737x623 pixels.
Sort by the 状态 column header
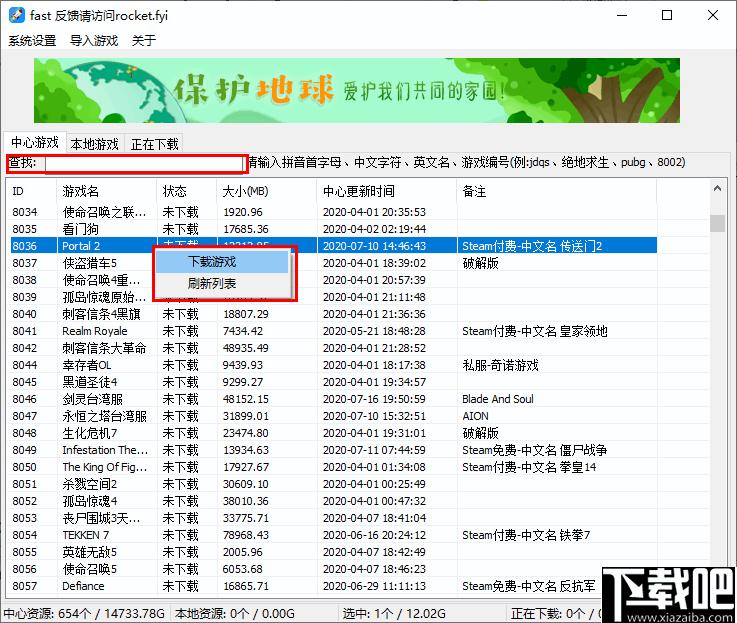pyautogui.click(x=187, y=191)
